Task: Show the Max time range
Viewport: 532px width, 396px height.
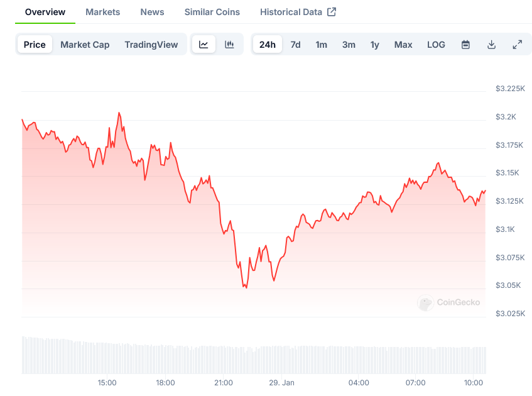Action: point(403,45)
